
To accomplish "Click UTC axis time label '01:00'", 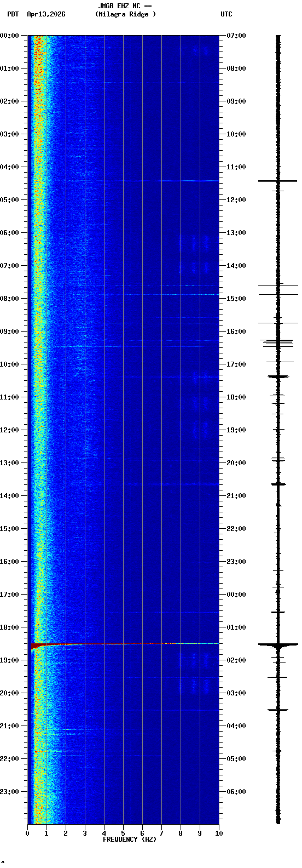I will coord(236,627).
